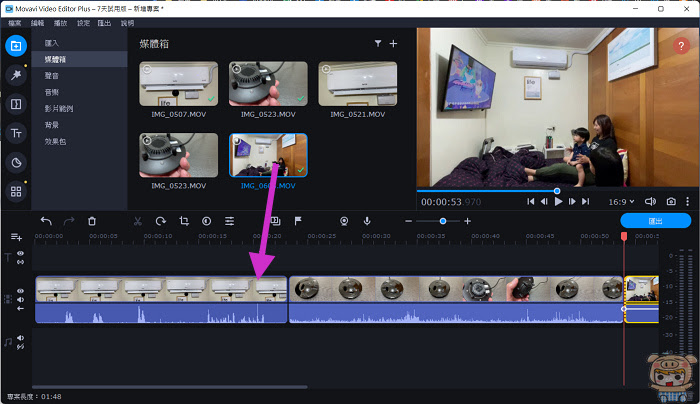The image size is (700, 404).
Task: Split clip with the scissors tool
Action: pyautogui.click(x=138, y=221)
